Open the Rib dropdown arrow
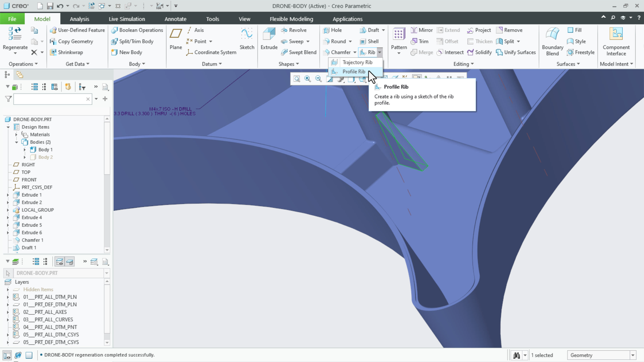Image resolution: width=644 pixels, height=362 pixels. click(x=379, y=52)
